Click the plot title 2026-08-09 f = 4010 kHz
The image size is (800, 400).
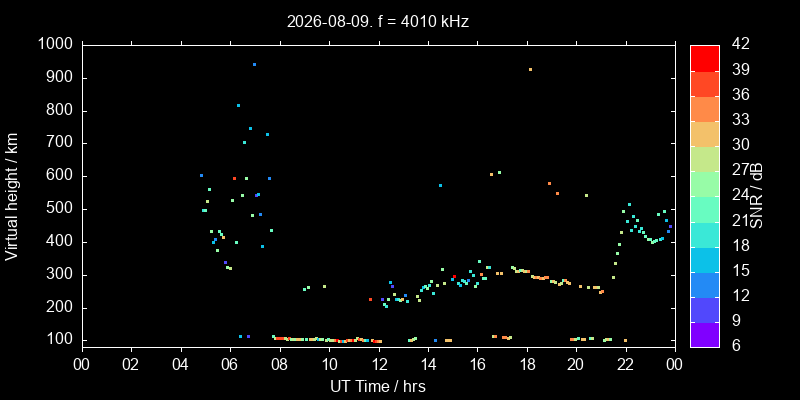click(378, 21)
